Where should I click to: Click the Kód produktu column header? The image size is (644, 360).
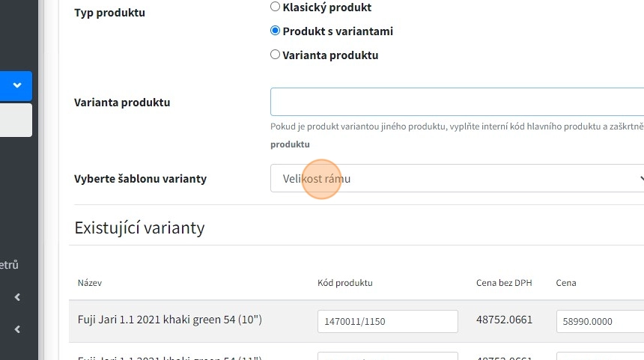(345, 283)
